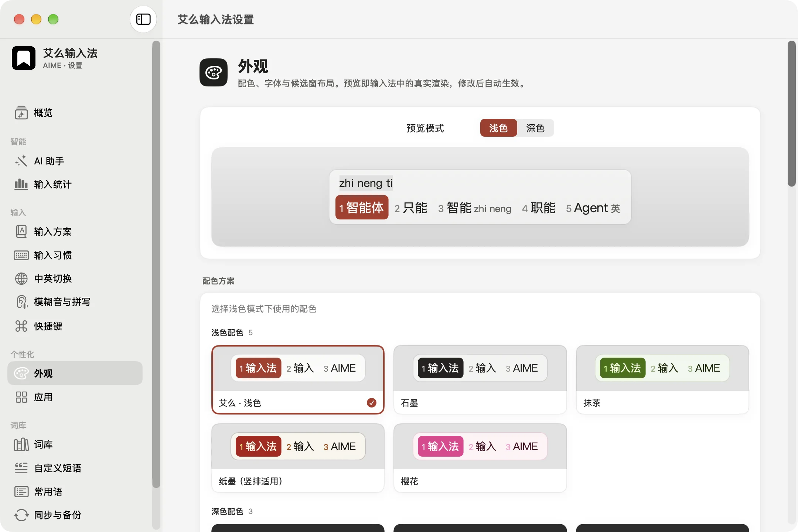
Task: Click the main content vertical scrollbar
Action: [791, 114]
